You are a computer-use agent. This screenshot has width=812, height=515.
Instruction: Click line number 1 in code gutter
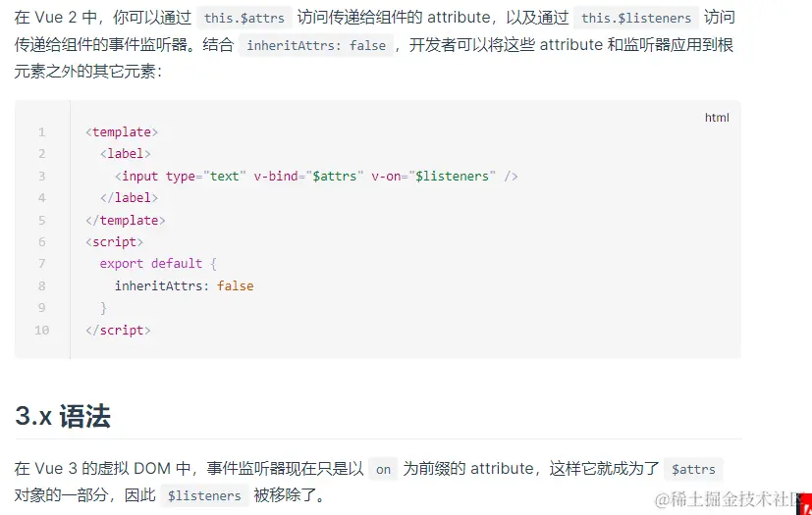click(42, 132)
